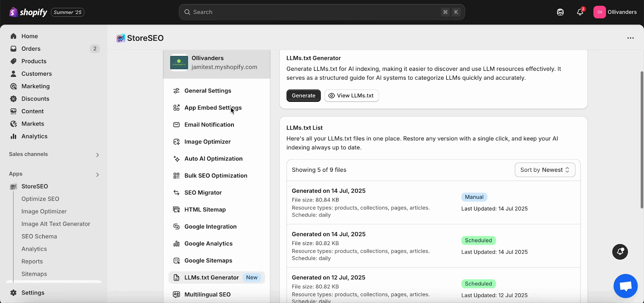Open the notifications bell

pyautogui.click(x=580, y=12)
